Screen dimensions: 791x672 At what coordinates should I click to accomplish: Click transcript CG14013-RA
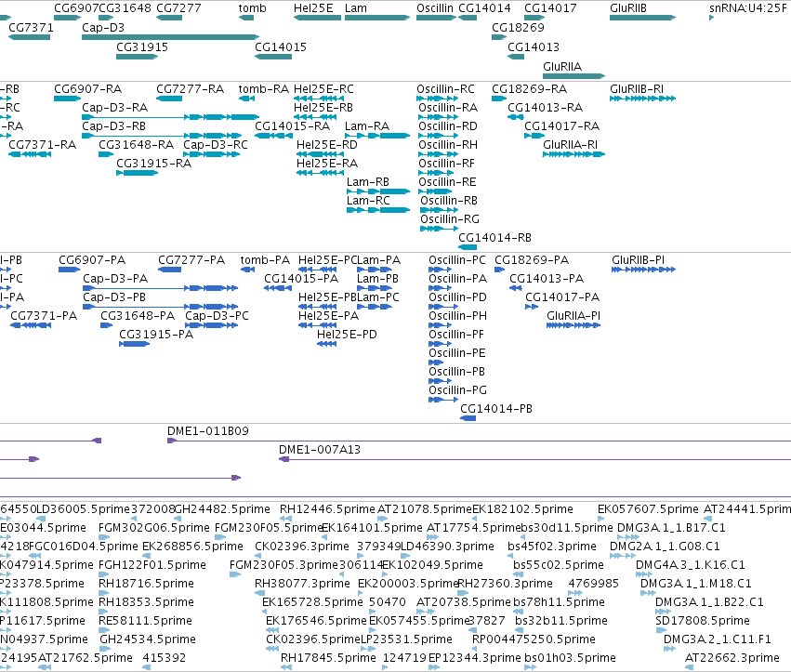click(516, 117)
